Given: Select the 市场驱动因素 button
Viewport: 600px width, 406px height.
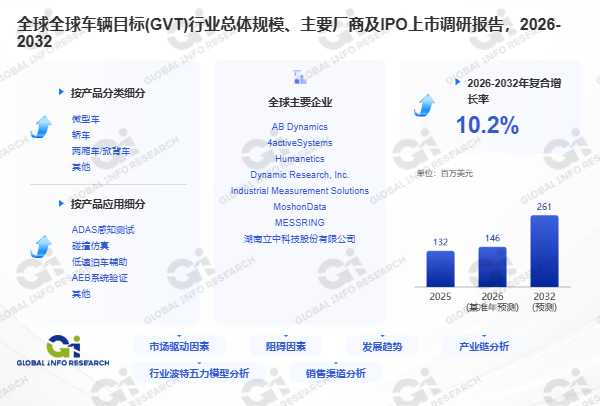Looking at the screenshot, I should coord(179,346).
